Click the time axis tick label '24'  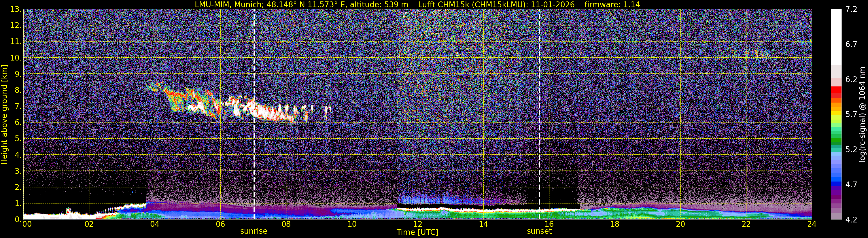coord(812,224)
